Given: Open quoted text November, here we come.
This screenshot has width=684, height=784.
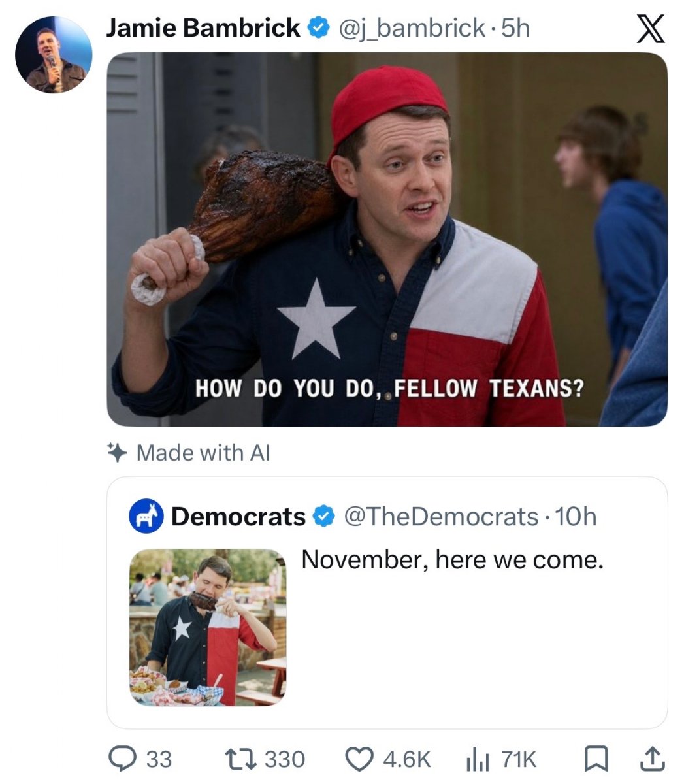Looking at the screenshot, I should (x=452, y=560).
